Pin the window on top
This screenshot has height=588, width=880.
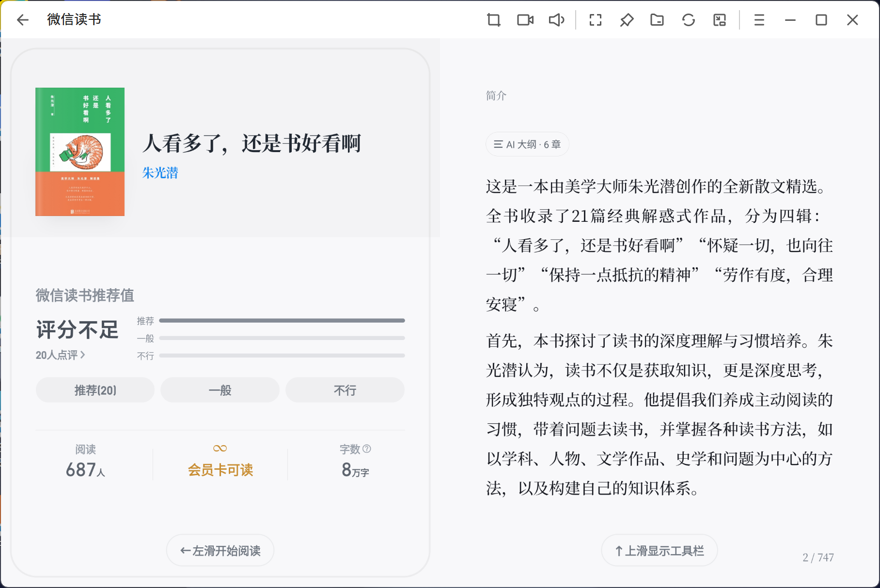[x=627, y=20]
